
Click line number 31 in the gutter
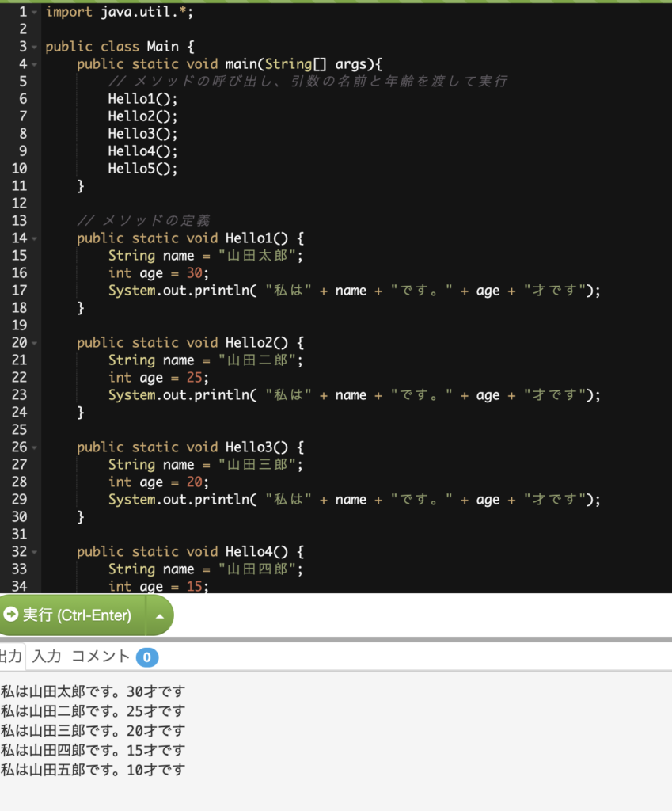19,534
